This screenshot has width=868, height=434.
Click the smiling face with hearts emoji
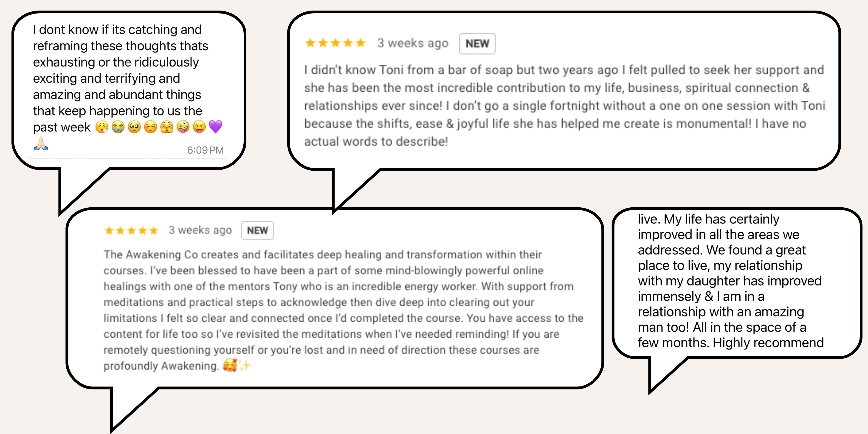230,365
